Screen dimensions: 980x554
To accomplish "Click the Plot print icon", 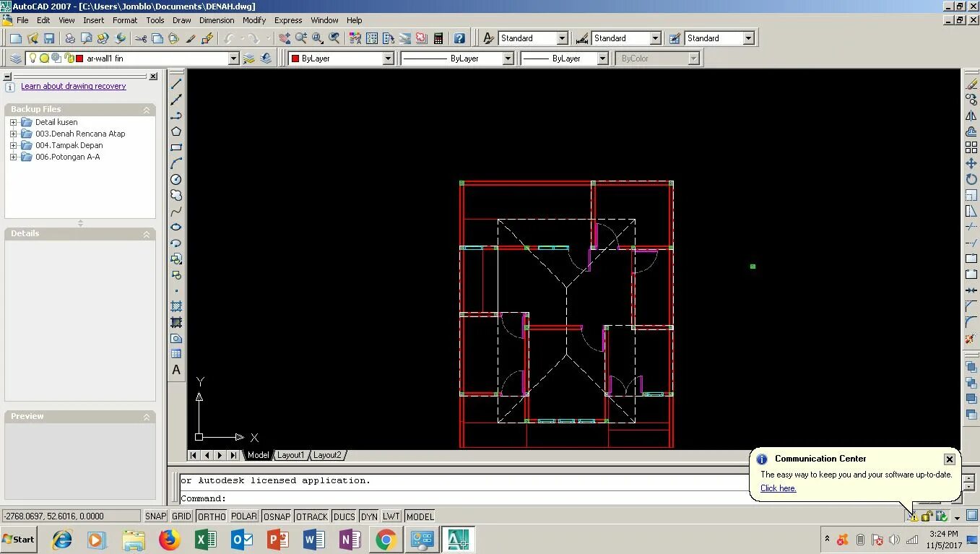I will tap(70, 38).
